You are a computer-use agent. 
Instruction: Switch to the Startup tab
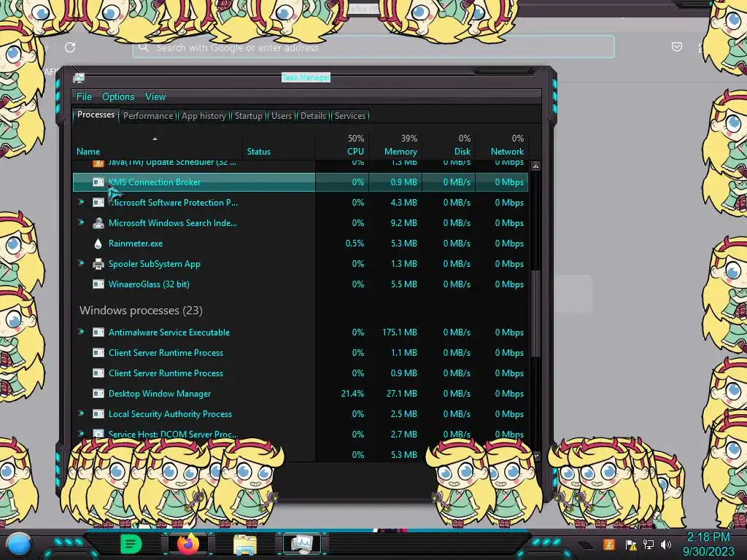[248, 116]
